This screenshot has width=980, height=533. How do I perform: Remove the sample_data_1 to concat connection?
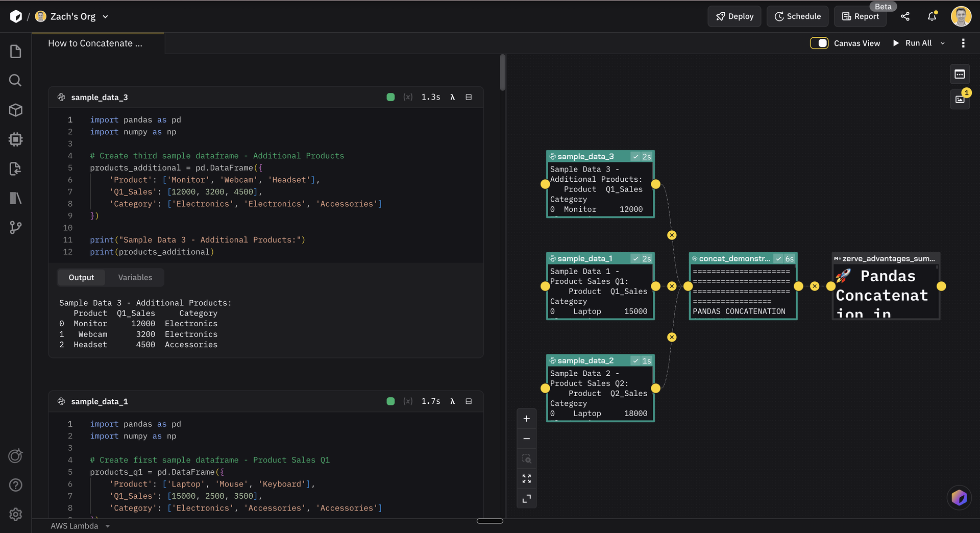pos(672,286)
